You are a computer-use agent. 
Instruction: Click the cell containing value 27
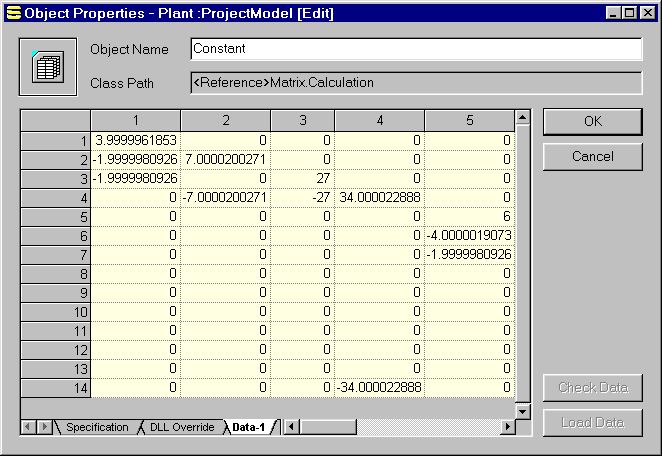[302, 178]
